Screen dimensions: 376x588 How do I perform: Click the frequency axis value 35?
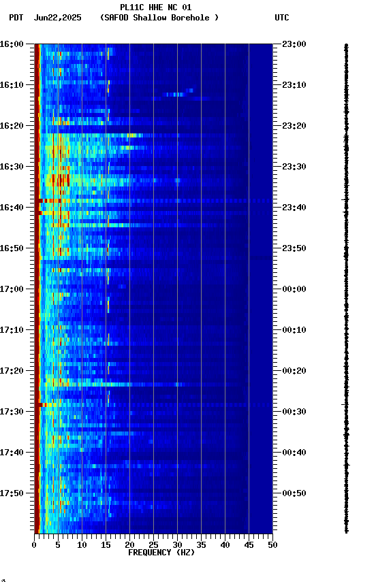(x=201, y=545)
